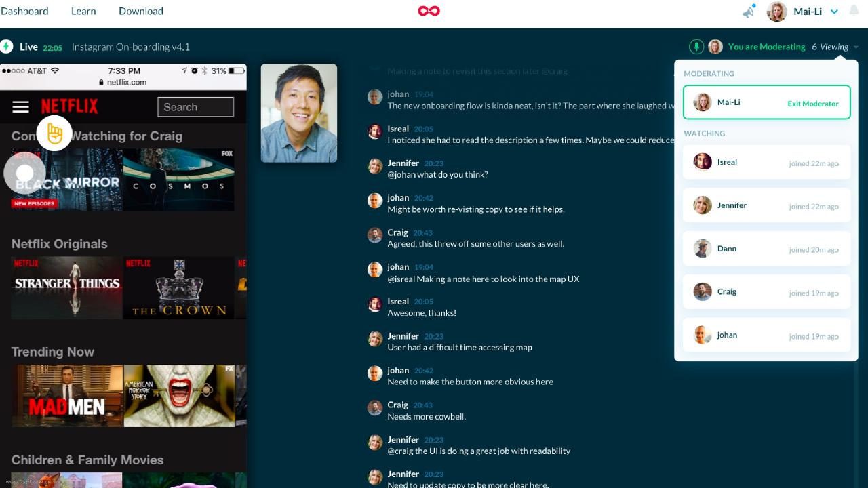Click the 20:43 timestamp on 'Needs more cowbell'
Image resolution: width=868 pixels, height=488 pixels.
click(422, 405)
